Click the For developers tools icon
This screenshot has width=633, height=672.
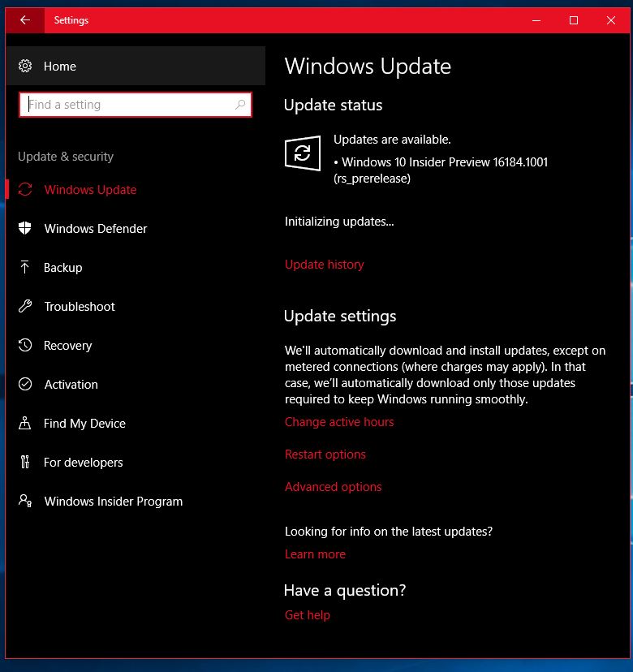25,462
